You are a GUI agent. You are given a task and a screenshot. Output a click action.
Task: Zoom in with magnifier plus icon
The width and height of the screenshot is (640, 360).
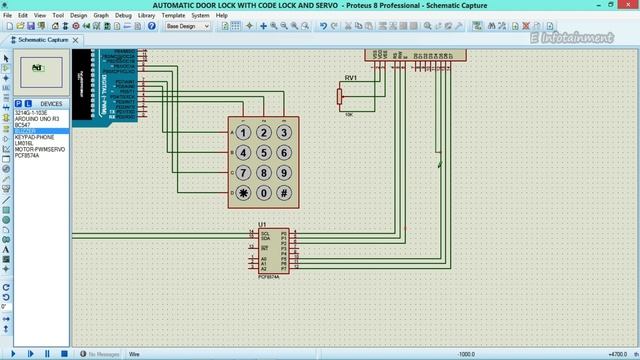273,26
